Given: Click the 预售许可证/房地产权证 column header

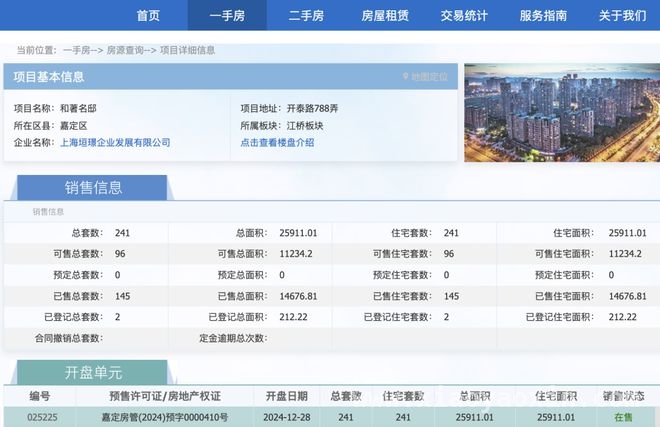Looking at the screenshot, I should coord(165,396).
